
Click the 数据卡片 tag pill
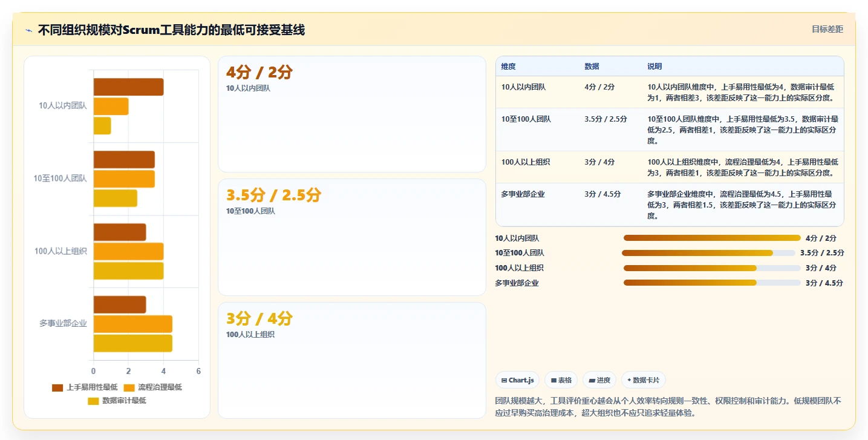(643, 380)
